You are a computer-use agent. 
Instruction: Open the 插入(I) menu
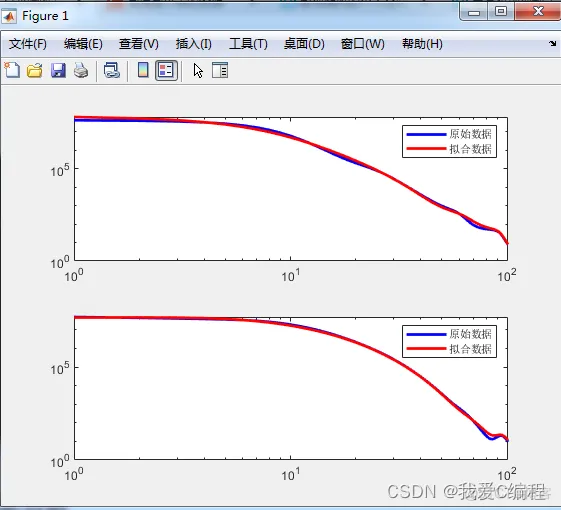coord(194,44)
